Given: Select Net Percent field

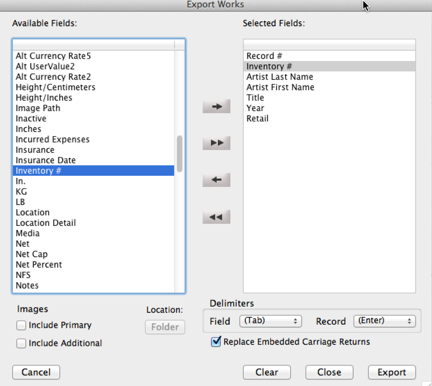Looking at the screenshot, I should pos(93,264).
